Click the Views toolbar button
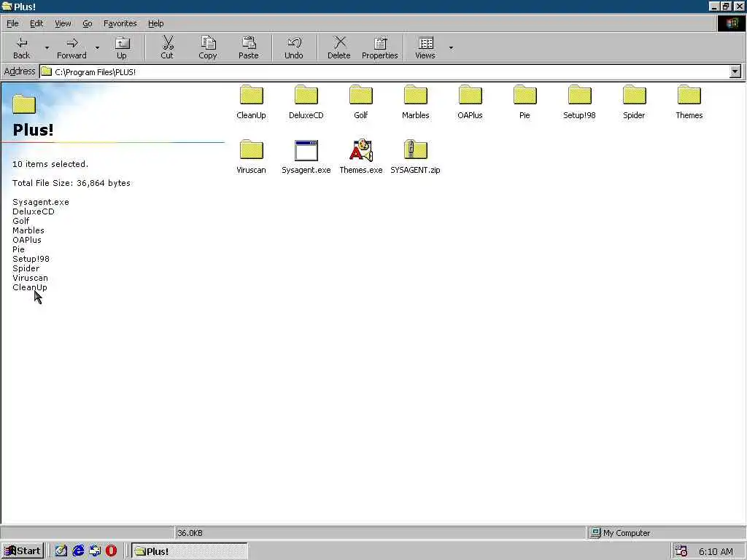 pos(425,47)
